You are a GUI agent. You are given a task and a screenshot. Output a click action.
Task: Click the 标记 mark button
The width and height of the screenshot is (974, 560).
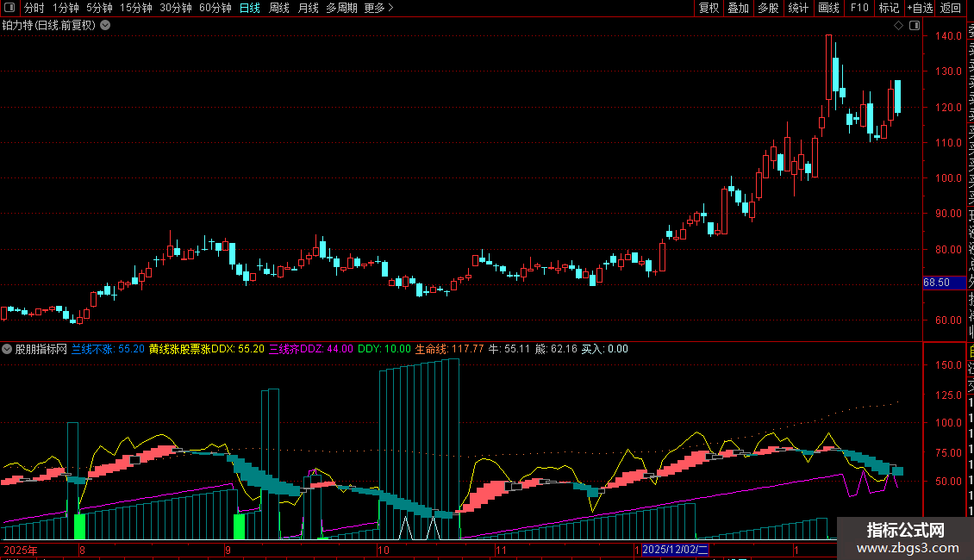point(889,8)
